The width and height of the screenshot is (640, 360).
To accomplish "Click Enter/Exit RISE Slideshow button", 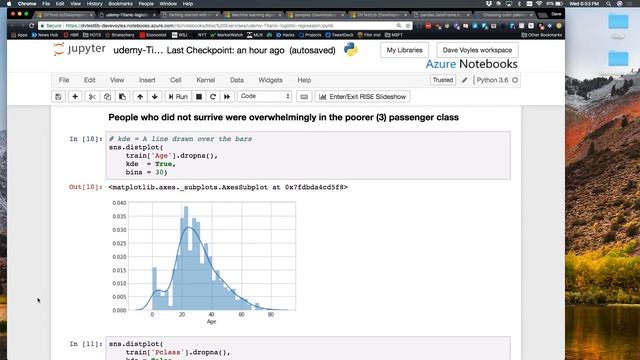I will coord(362,97).
